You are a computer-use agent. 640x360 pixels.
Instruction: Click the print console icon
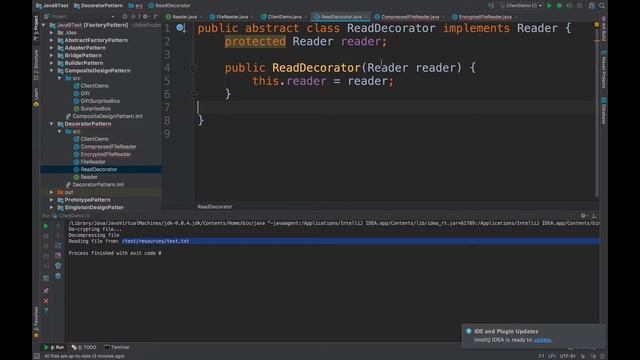click(x=58, y=266)
